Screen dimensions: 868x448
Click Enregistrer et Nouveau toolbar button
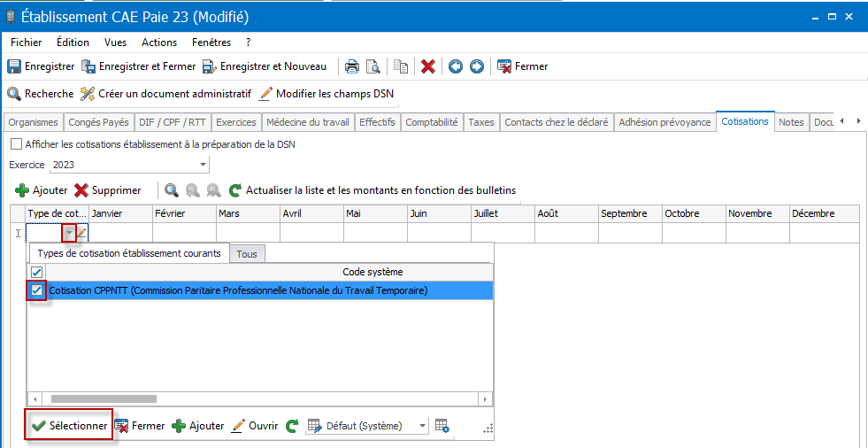[x=265, y=66]
